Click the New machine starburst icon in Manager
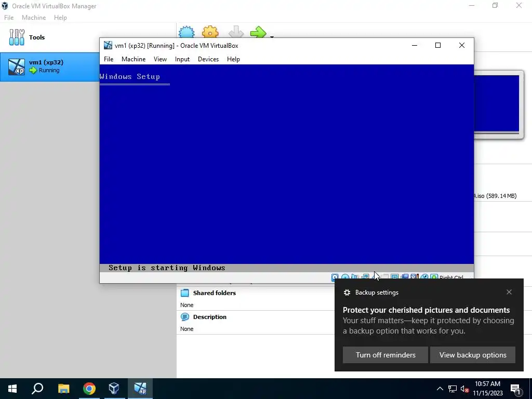 click(187, 32)
